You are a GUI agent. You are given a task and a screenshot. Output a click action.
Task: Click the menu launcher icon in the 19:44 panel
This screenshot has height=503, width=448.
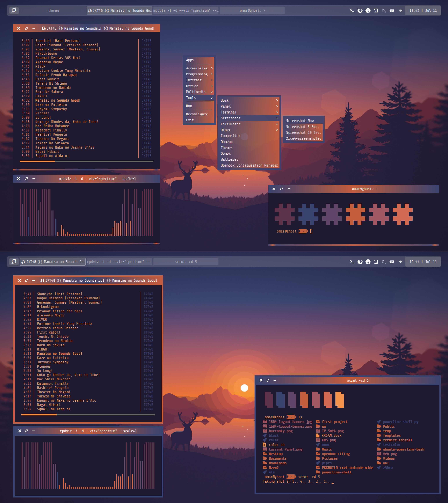coord(14,261)
